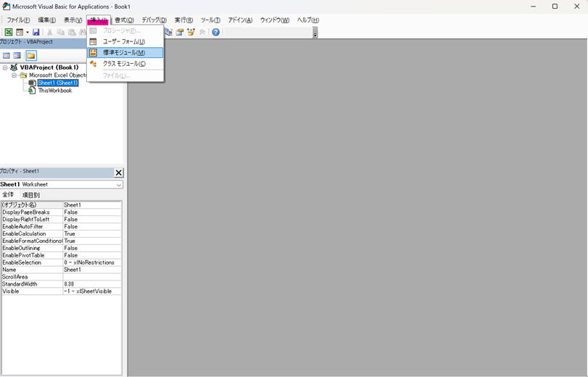Click the Paste clipboard toolbar icon
This screenshot has height=377, width=588.
[x=72, y=32]
